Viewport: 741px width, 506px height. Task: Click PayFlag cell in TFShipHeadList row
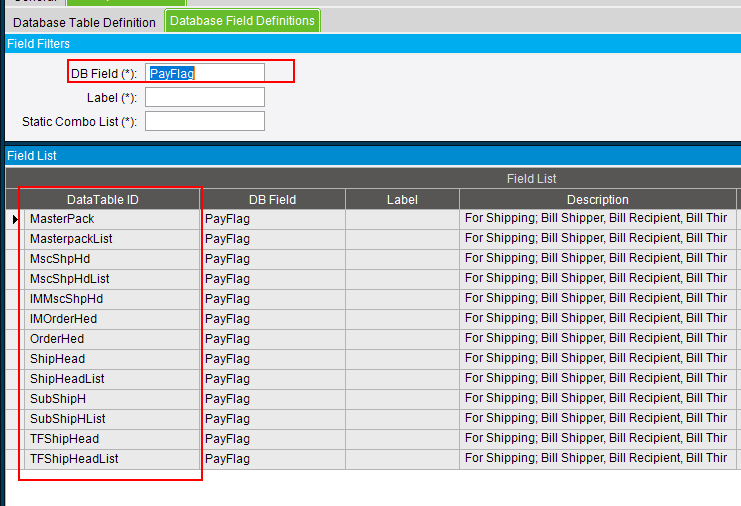pos(273,459)
